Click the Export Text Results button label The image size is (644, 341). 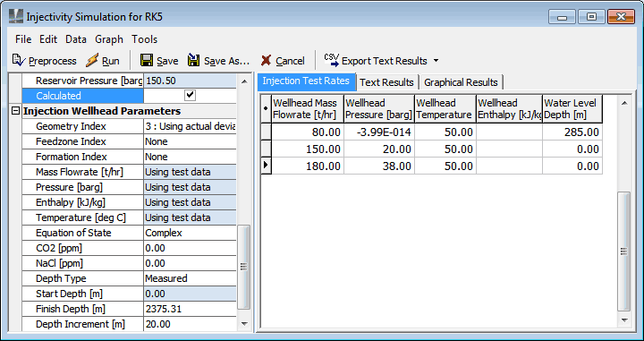[x=385, y=61]
